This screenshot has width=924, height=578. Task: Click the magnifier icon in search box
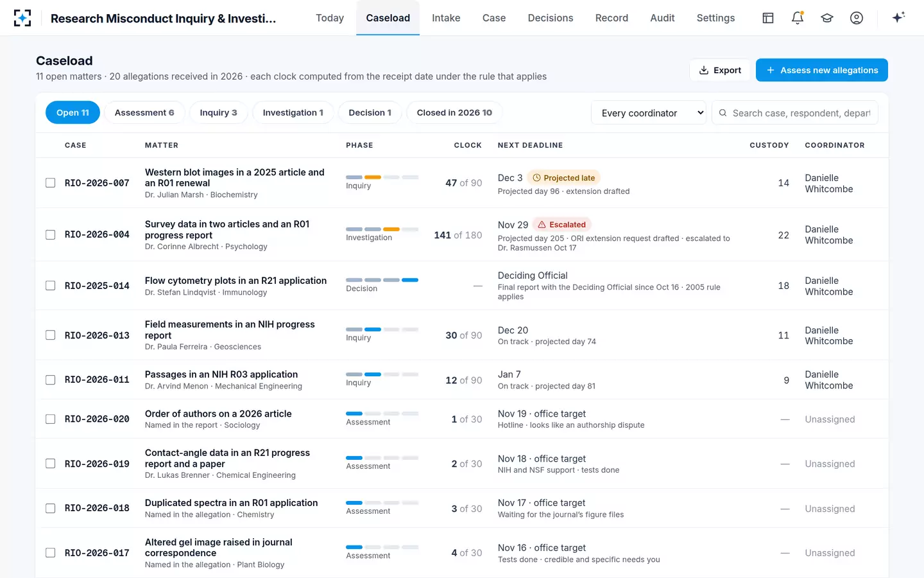[723, 113]
